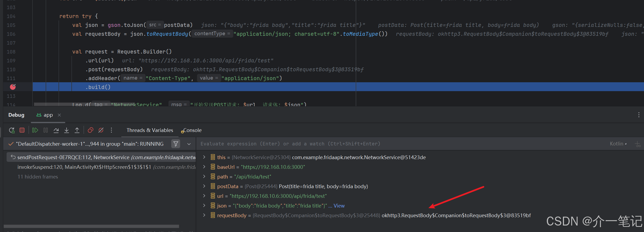Viewport: 644px width, 232px height.
Task: Place cursor on .build() line
Action: [x=98, y=87]
